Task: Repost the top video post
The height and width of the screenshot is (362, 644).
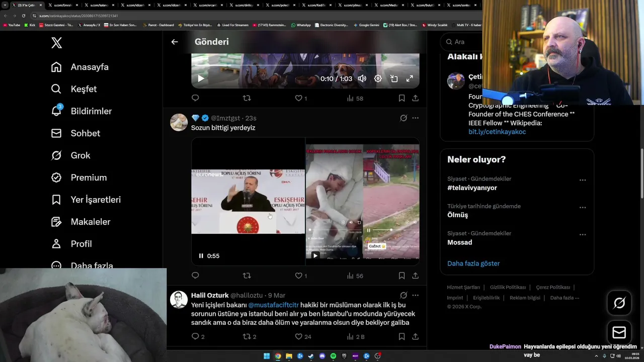Action: pos(247,98)
